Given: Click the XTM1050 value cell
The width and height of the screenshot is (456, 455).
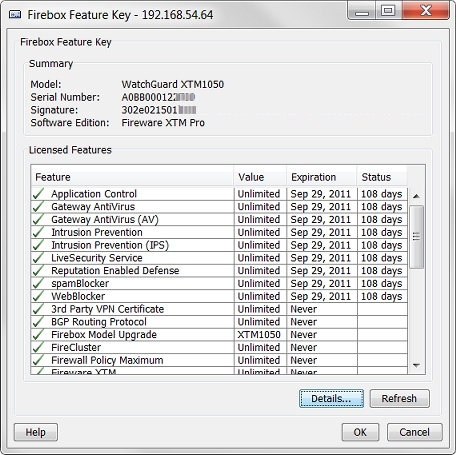Looking at the screenshot, I should (259, 335).
